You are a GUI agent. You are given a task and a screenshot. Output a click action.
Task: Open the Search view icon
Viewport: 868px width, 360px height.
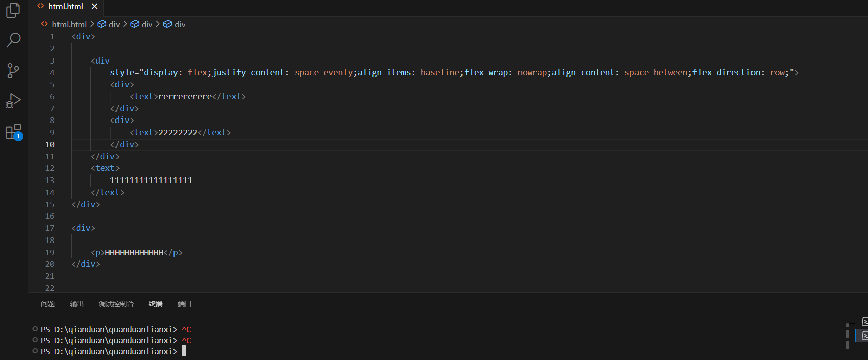click(x=13, y=40)
